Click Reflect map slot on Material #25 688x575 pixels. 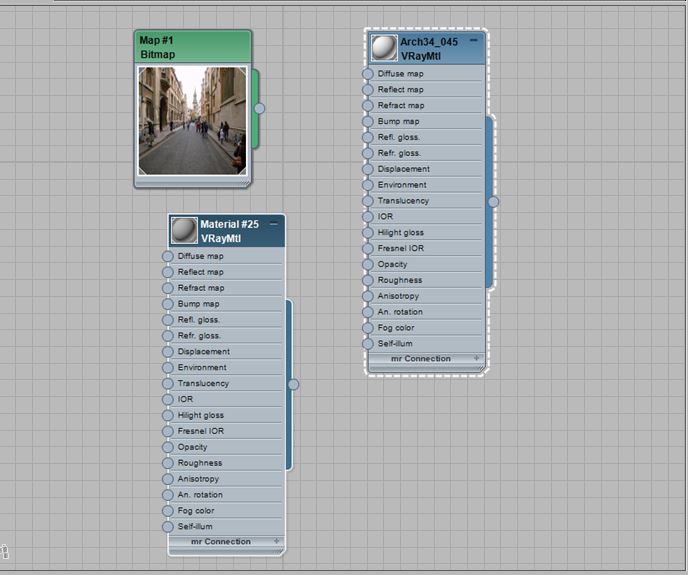225,272
